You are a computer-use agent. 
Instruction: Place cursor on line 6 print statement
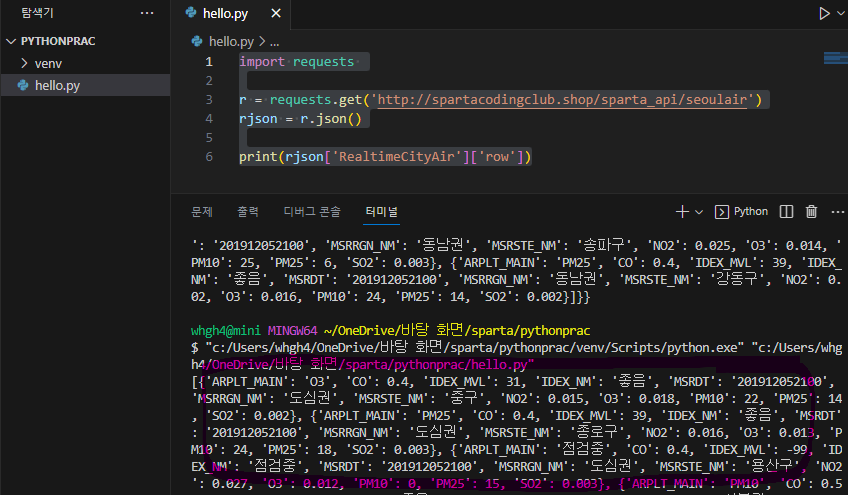coord(385,157)
